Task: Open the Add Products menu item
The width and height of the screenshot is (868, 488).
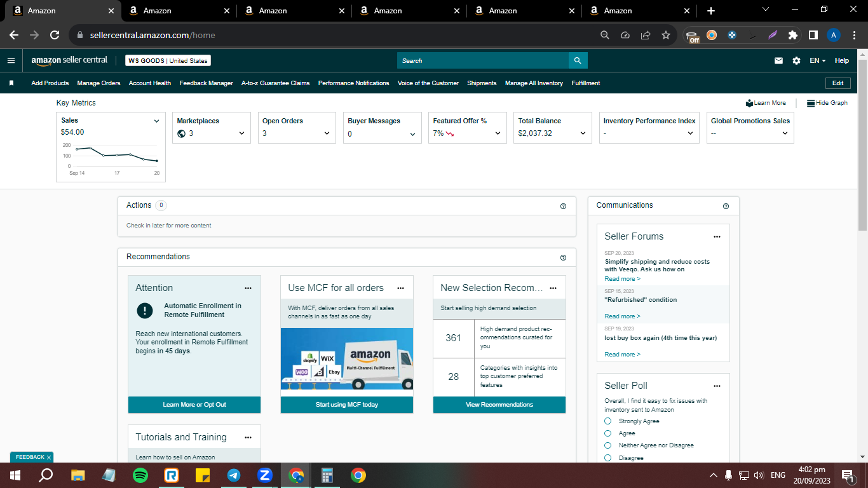Action: click(x=50, y=83)
